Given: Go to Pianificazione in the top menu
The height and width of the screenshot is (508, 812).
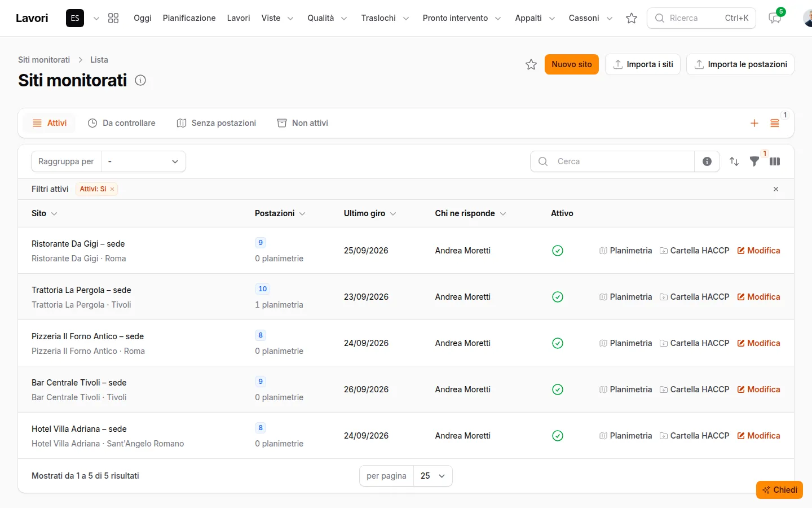Looking at the screenshot, I should click(x=189, y=18).
